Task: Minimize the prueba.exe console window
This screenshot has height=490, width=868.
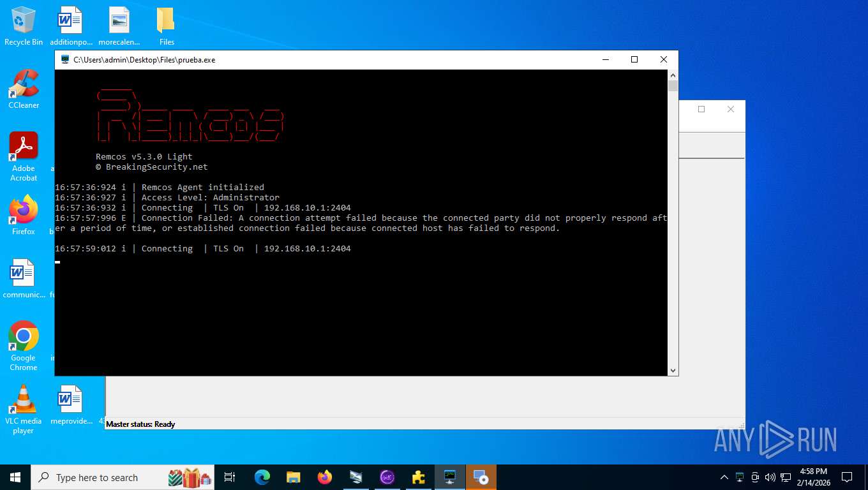Action: pos(605,59)
